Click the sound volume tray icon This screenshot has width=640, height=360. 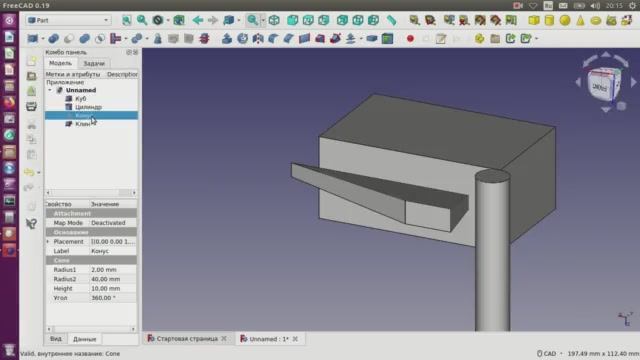(x=595, y=6)
